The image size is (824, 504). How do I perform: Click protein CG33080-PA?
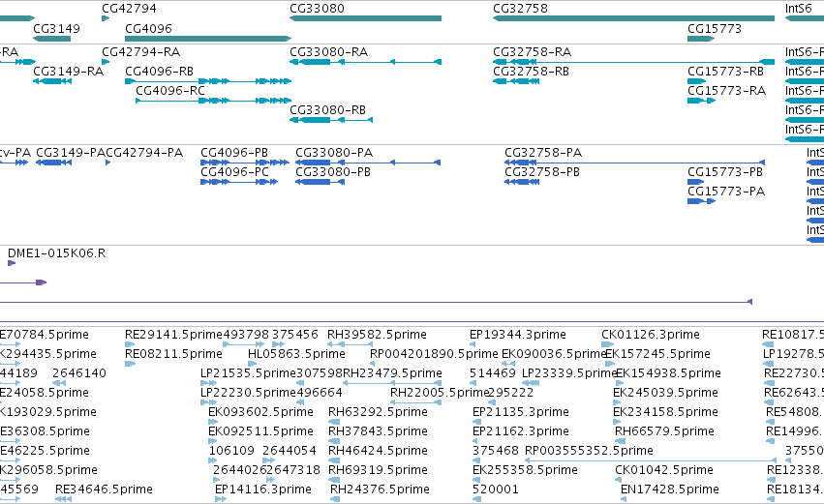click(x=334, y=153)
